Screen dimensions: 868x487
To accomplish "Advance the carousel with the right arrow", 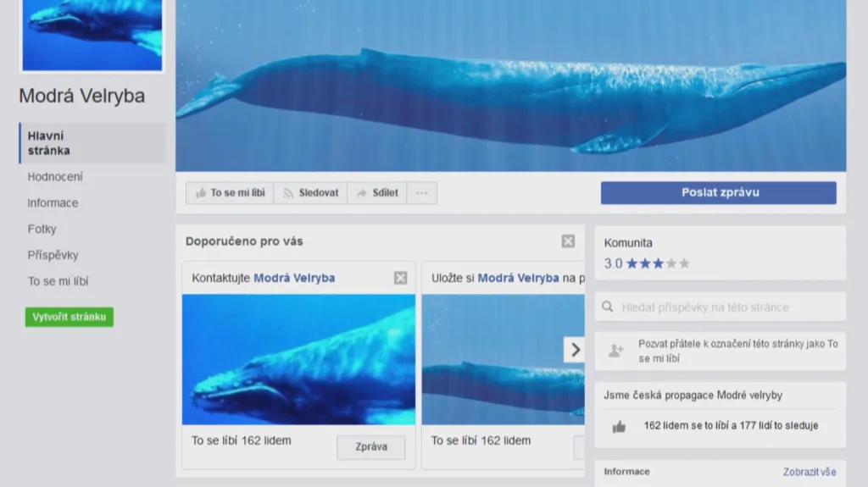I will click(x=575, y=349).
